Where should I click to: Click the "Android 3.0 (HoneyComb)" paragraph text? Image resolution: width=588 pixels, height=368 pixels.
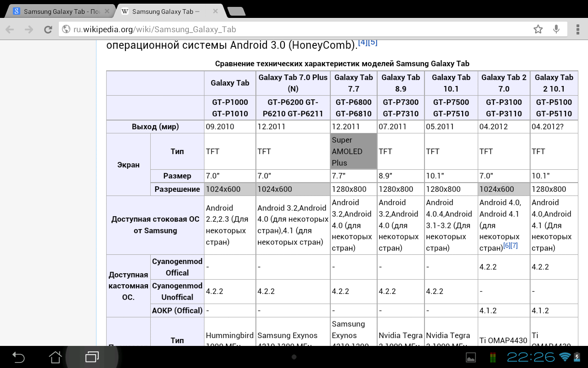[293, 46]
